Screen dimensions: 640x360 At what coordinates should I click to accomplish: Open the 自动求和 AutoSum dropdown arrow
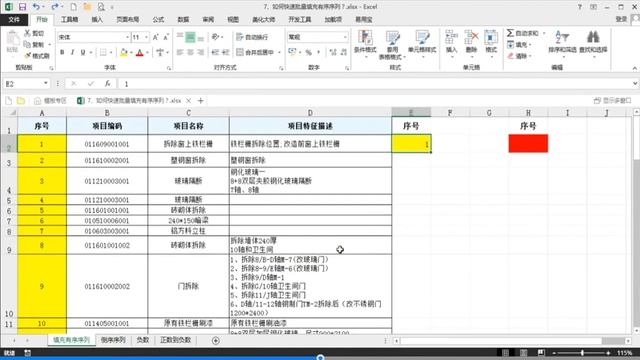(544, 33)
